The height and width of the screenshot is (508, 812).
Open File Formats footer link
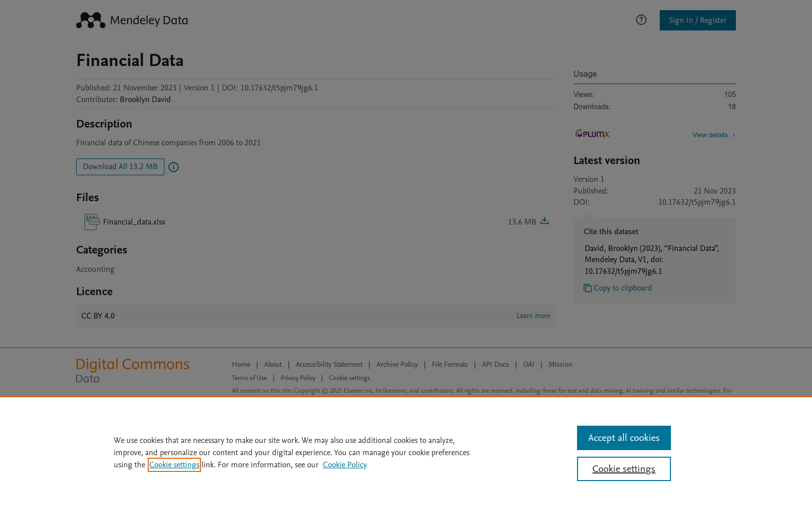(450, 365)
